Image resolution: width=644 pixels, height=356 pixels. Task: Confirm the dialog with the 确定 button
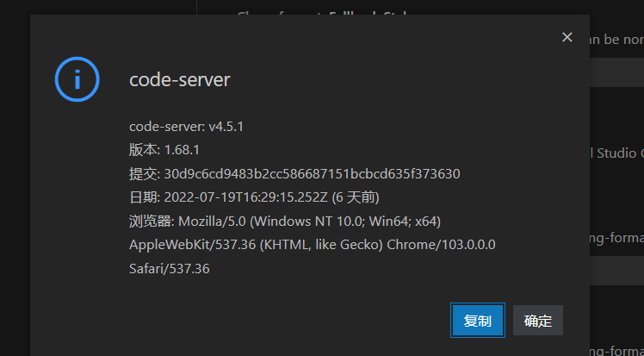coord(538,321)
